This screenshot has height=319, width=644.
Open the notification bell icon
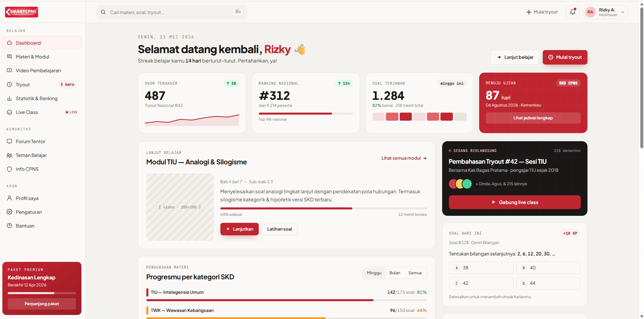572,12
